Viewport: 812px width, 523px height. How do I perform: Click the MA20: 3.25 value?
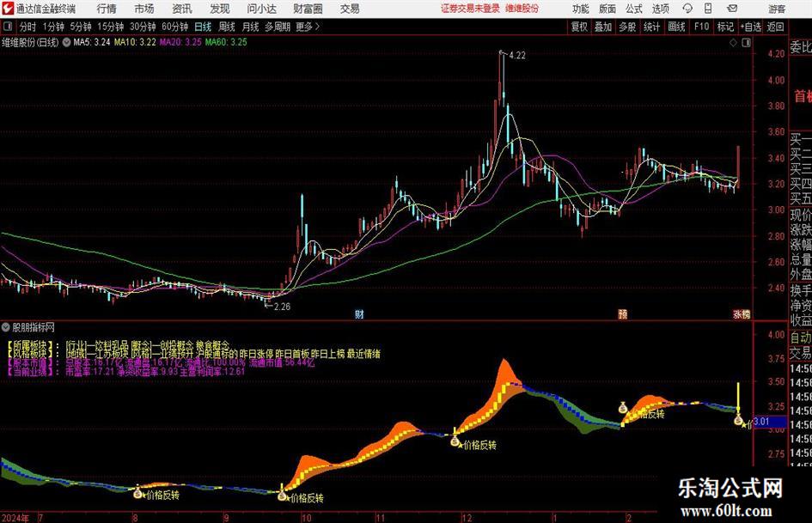[x=180, y=42]
